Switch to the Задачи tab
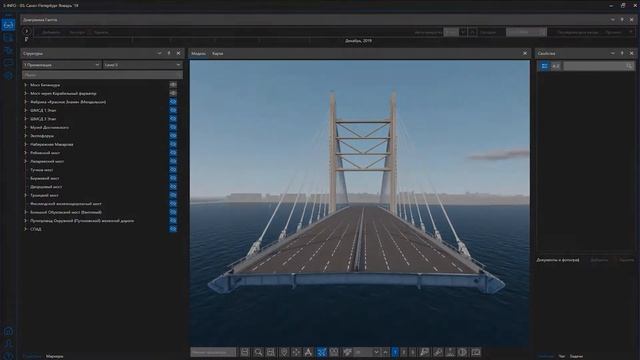 click(576, 356)
